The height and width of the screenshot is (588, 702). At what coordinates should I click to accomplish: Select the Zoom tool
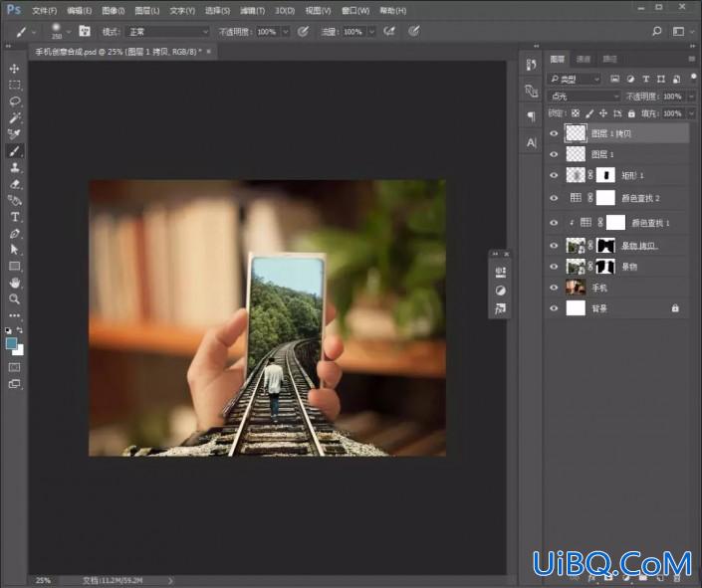click(x=14, y=298)
